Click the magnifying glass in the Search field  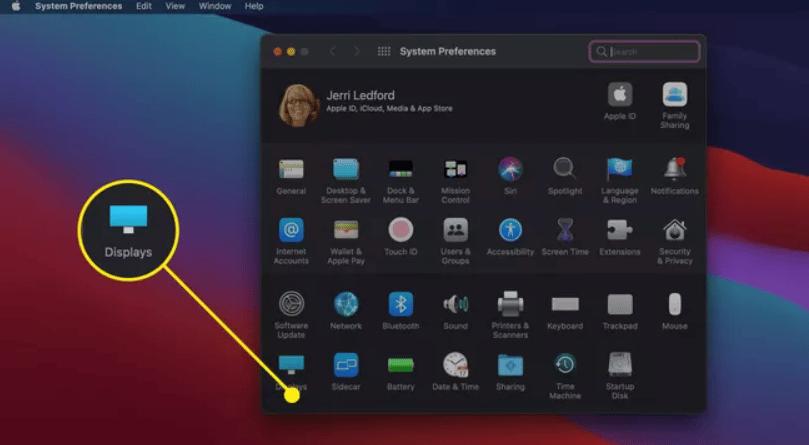point(601,52)
